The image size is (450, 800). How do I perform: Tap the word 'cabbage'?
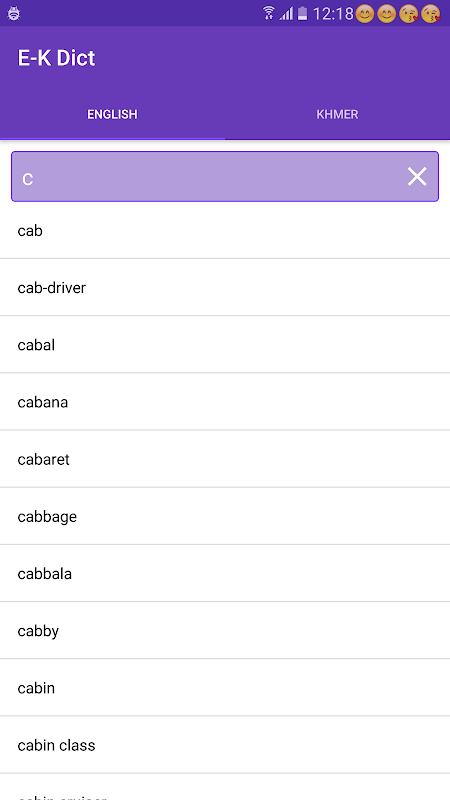pyautogui.click(x=225, y=516)
